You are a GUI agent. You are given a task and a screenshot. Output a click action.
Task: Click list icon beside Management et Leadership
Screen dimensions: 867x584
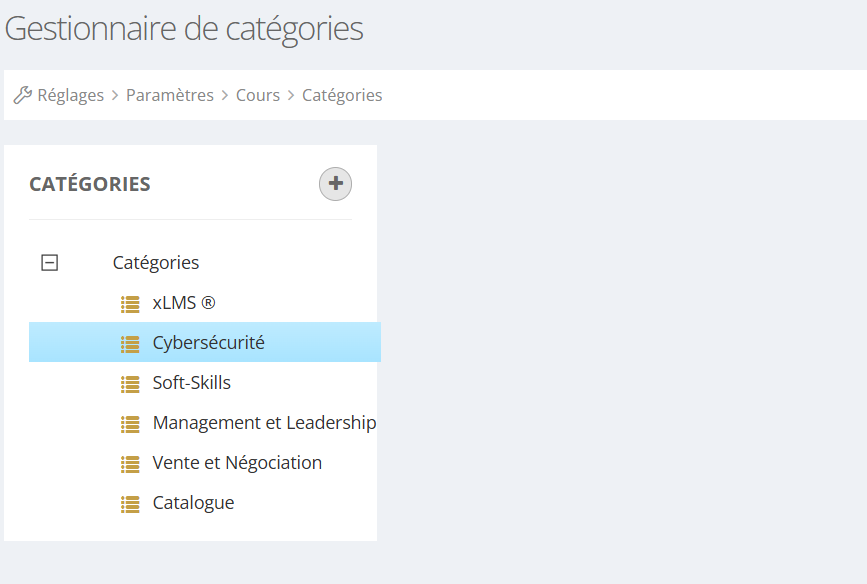[x=130, y=423]
